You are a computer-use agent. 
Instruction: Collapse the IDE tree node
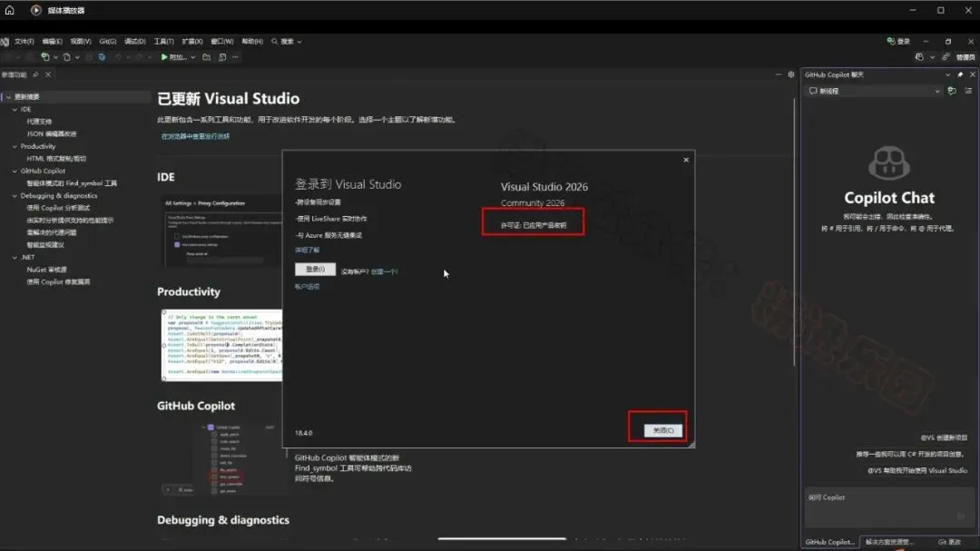click(x=15, y=110)
